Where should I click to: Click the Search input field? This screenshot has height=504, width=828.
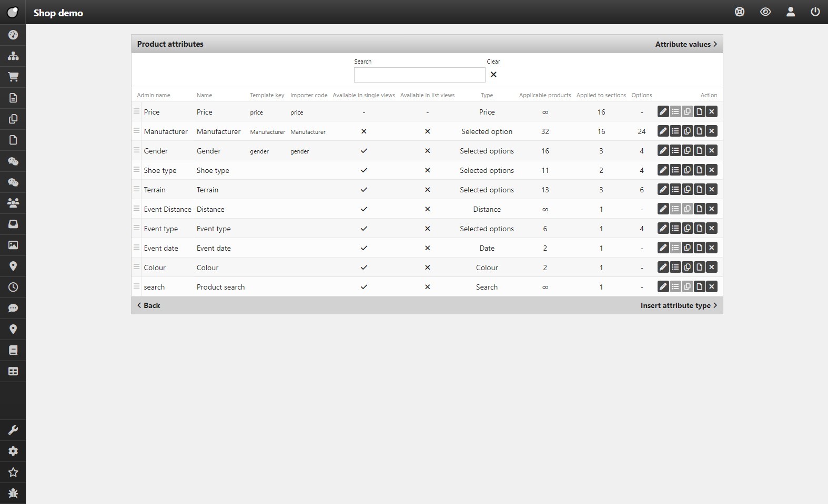click(419, 75)
